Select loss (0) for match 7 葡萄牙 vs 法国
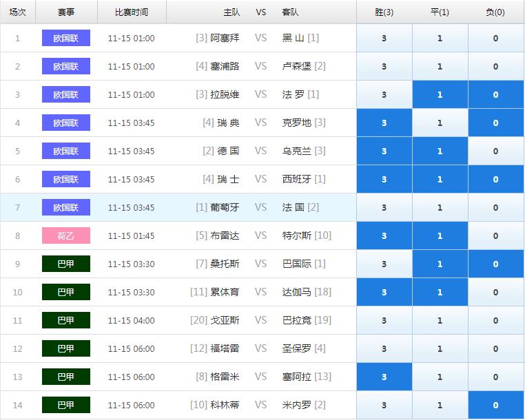The image size is (525, 420). coord(496,207)
